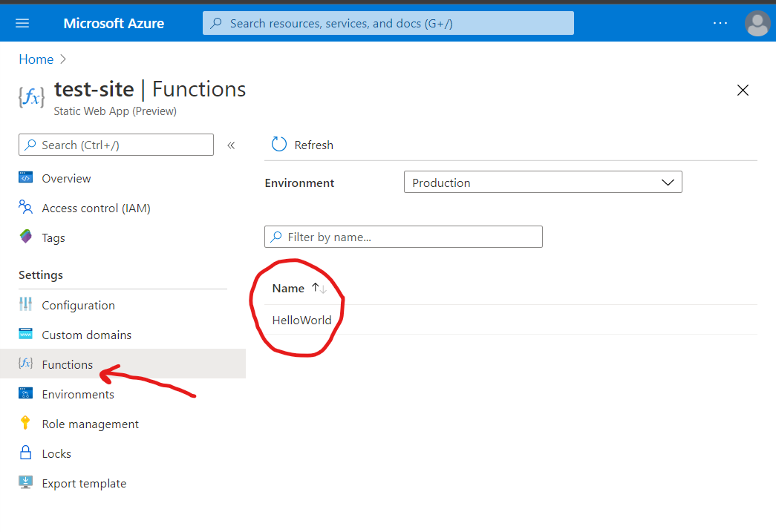776x532 pixels.
Task: Select Tags in the sidebar menu
Action: [x=53, y=238]
